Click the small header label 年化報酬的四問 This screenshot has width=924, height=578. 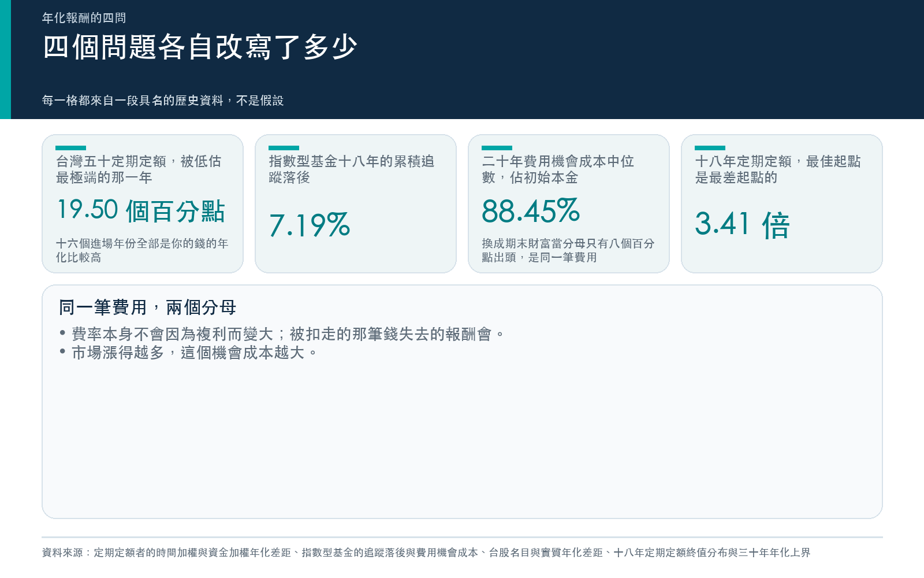tap(84, 18)
